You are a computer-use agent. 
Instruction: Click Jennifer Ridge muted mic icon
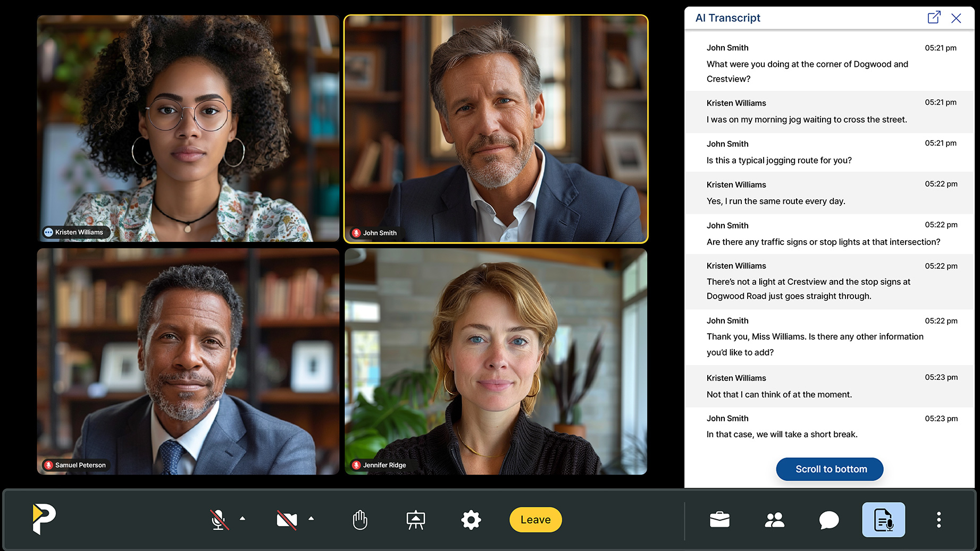coord(356,465)
